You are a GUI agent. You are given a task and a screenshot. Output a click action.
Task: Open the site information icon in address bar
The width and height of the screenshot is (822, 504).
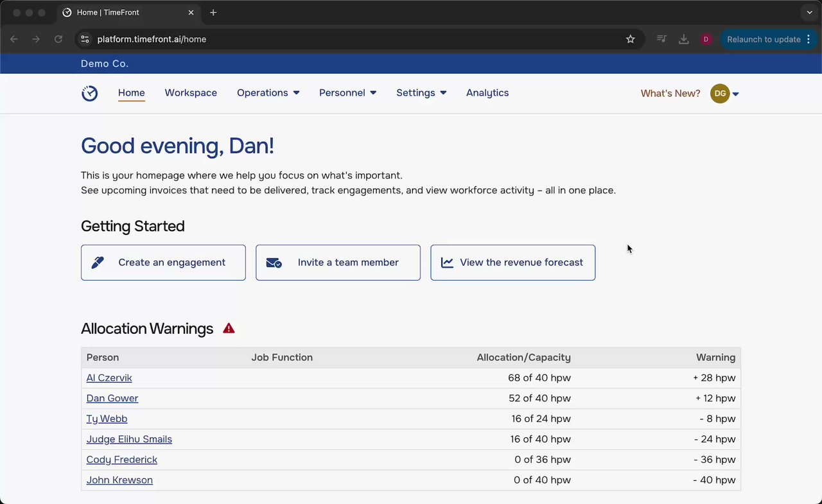point(85,39)
